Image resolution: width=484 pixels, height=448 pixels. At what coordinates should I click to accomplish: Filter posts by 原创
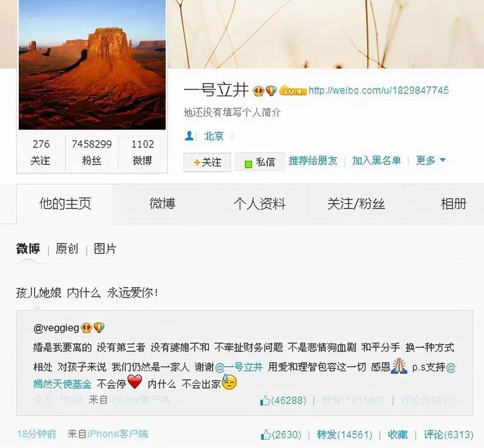pyautogui.click(x=67, y=248)
